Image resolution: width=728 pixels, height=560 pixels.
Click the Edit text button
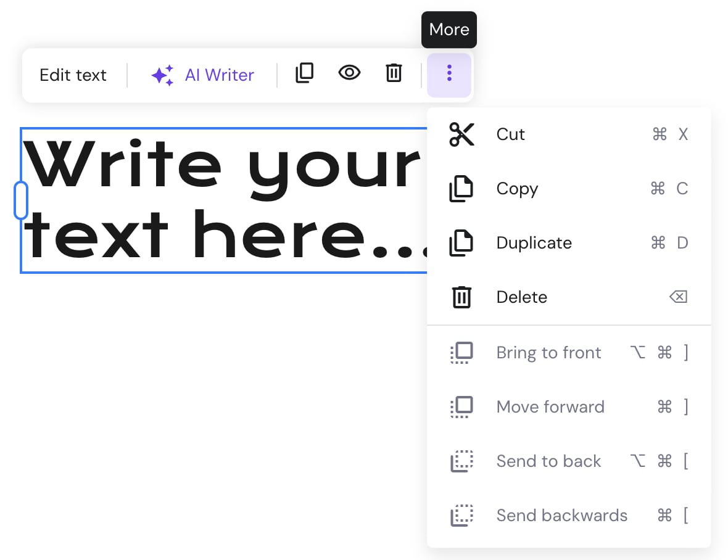[x=73, y=75]
